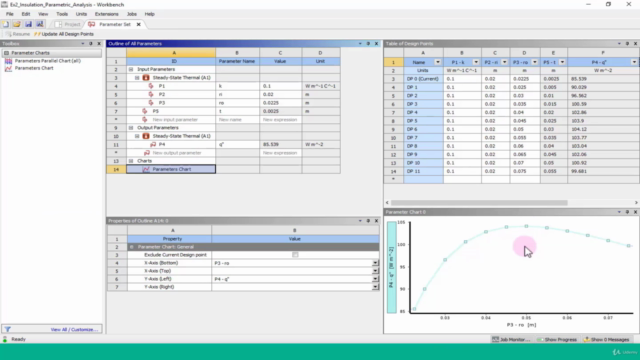Image resolution: width=640 pixels, height=360 pixels.
Task: Click View All / Customize link
Action: pyautogui.click(x=74, y=329)
